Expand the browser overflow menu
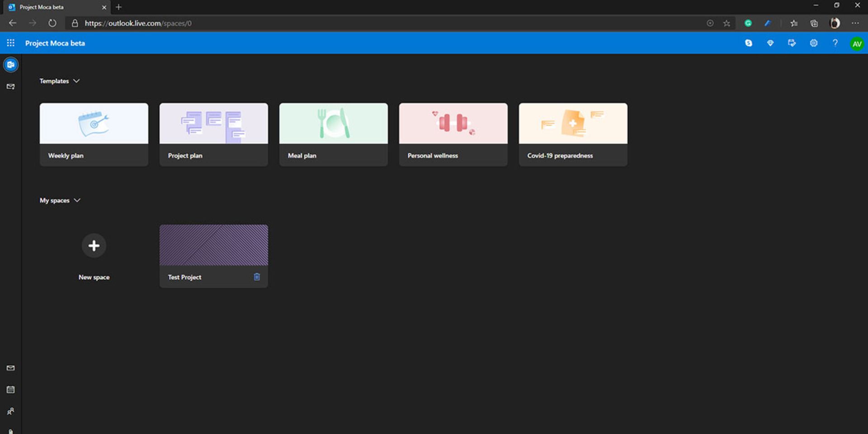Image resolution: width=868 pixels, height=434 pixels. pos(855,23)
